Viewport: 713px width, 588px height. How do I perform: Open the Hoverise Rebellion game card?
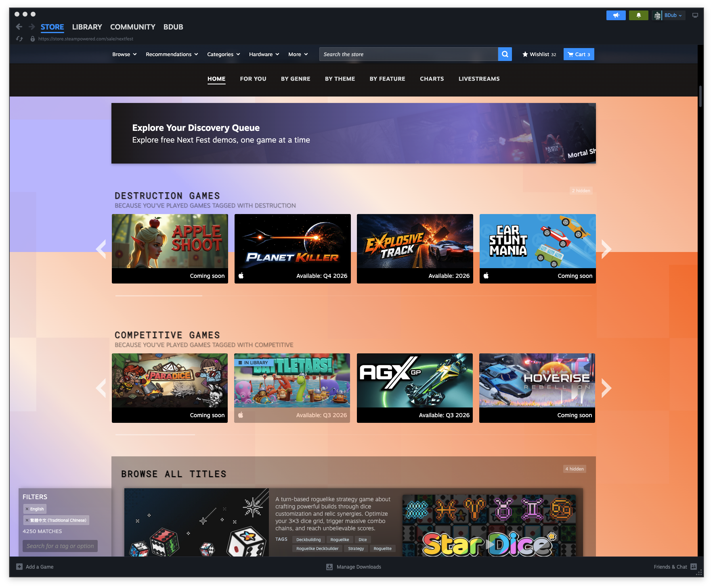point(537,388)
